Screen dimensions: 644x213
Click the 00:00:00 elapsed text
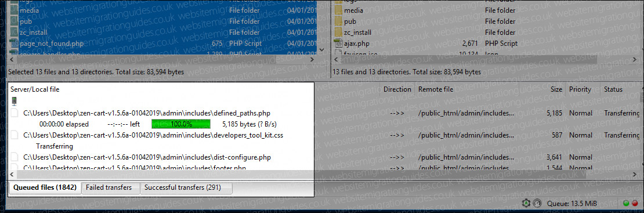(64, 124)
